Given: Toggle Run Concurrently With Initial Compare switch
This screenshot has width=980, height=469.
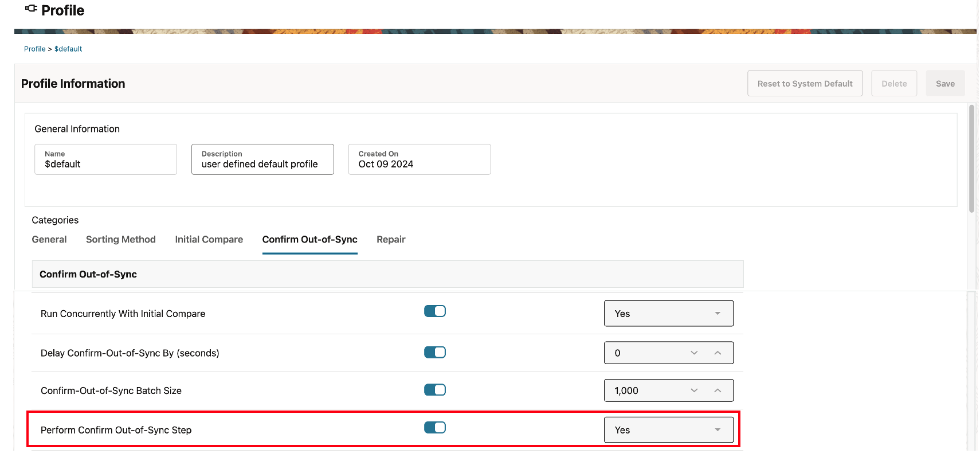Looking at the screenshot, I should 435,311.
